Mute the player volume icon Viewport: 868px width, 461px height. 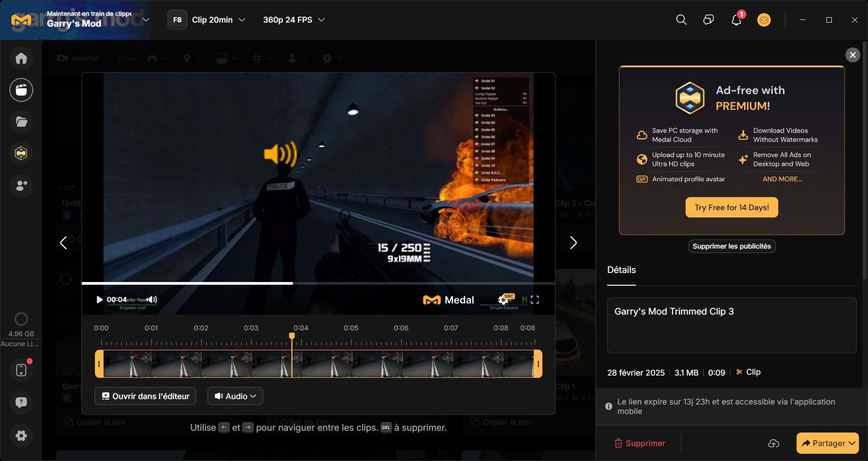pos(152,300)
